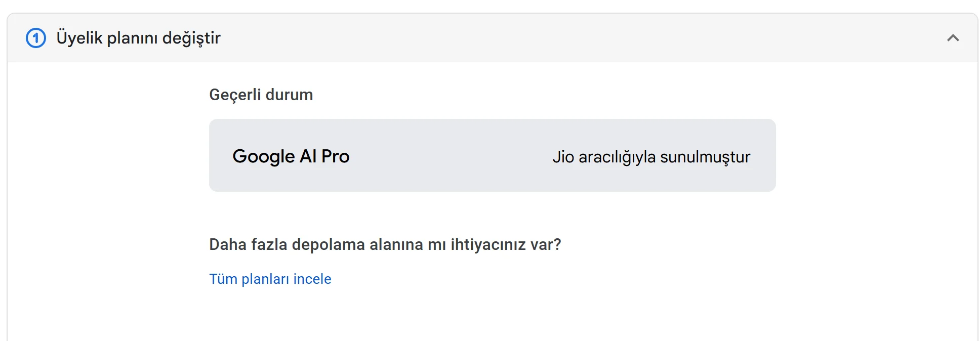Collapse the Üyelik planını değiştir section
The width and height of the screenshot is (980, 341).
[953, 38]
